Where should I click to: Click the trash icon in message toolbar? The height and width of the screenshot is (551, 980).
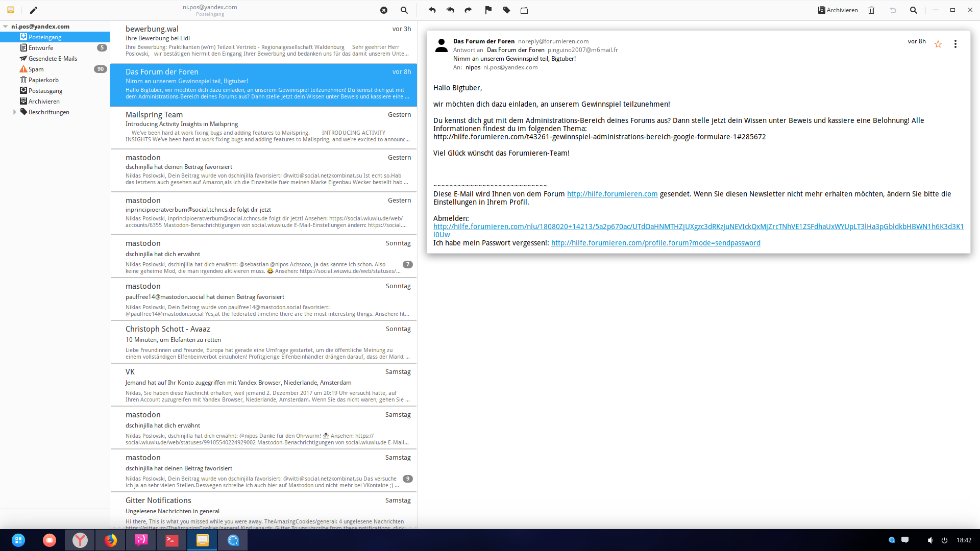(x=871, y=10)
